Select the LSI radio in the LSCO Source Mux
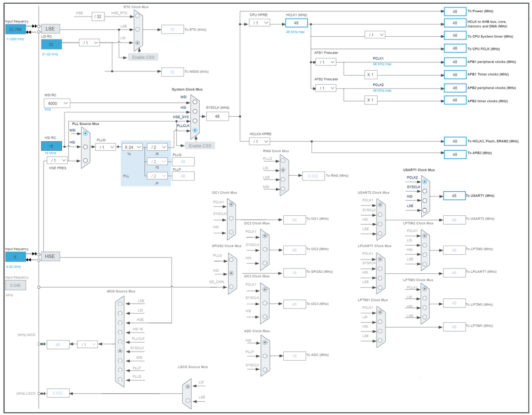Image resolution: width=532 pixels, height=415 pixels. click(187, 386)
